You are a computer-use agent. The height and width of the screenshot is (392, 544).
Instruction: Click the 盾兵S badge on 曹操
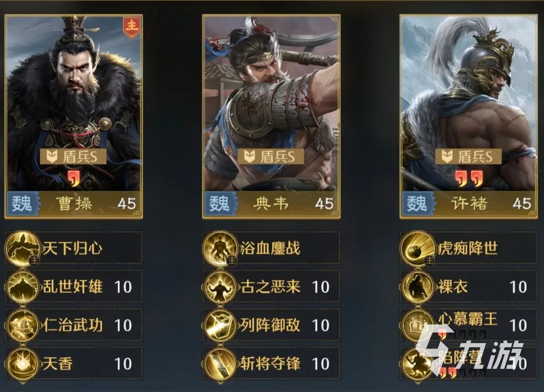(x=73, y=157)
